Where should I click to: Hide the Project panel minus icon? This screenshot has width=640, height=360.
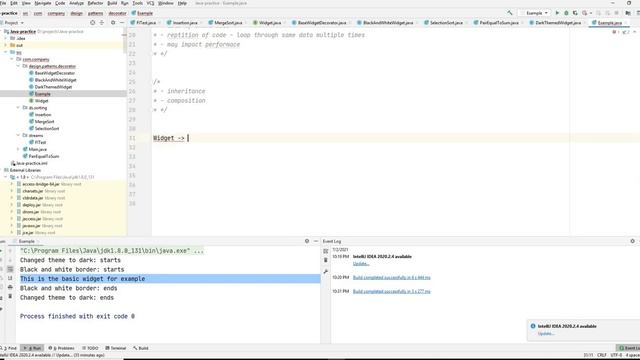pos(122,23)
